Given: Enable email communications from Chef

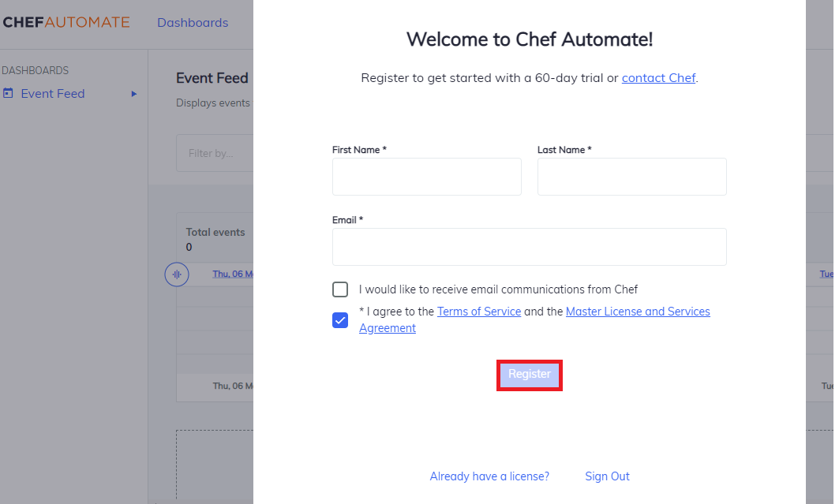Looking at the screenshot, I should click(x=339, y=289).
